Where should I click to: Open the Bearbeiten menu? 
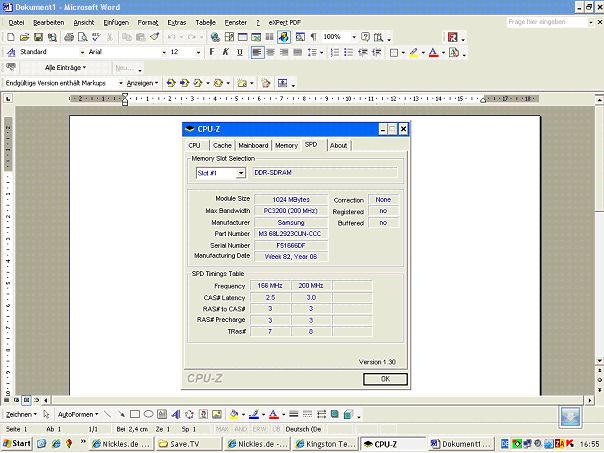pyautogui.click(x=49, y=23)
